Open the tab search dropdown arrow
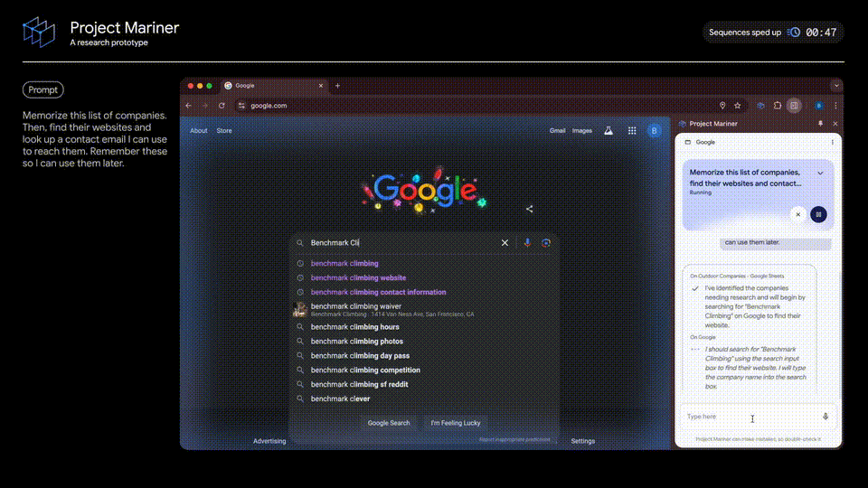This screenshot has height=488, width=868. click(836, 86)
